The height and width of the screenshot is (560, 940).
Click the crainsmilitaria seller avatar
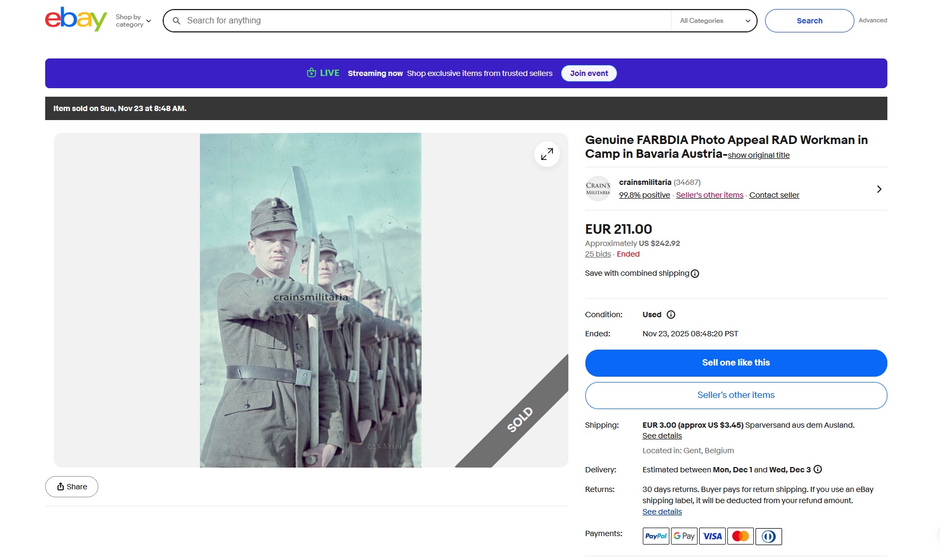[598, 189]
